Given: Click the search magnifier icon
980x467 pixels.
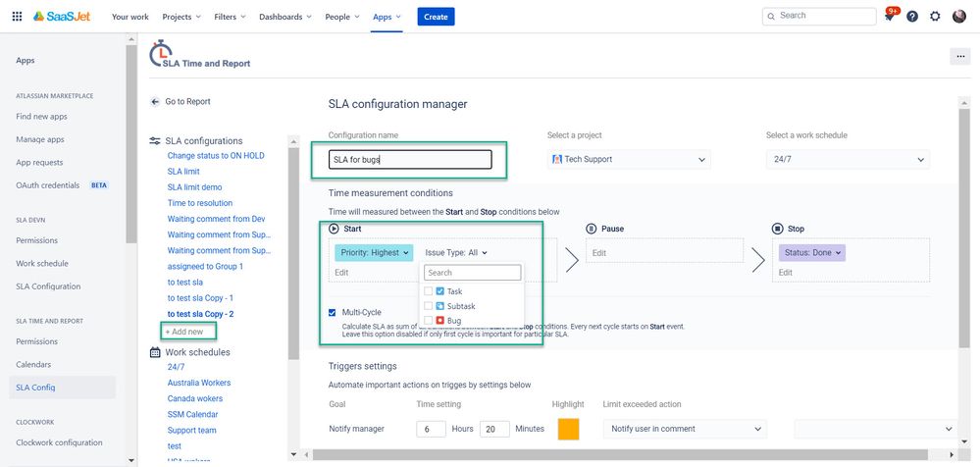Looking at the screenshot, I should (771, 17).
